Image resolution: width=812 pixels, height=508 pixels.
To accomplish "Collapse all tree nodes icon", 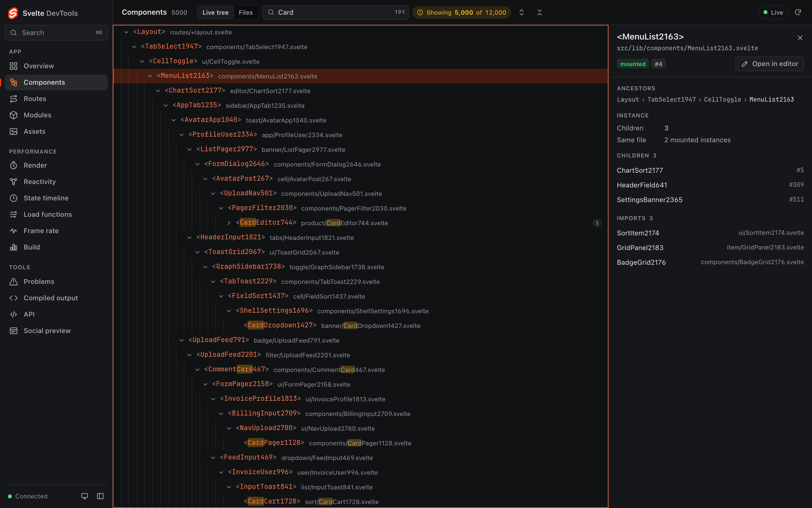I will pyautogui.click(x=540, y=12).
